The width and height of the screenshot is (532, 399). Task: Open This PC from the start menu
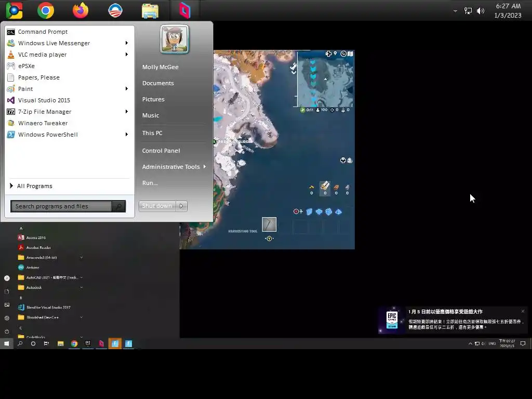click(152, 133)
